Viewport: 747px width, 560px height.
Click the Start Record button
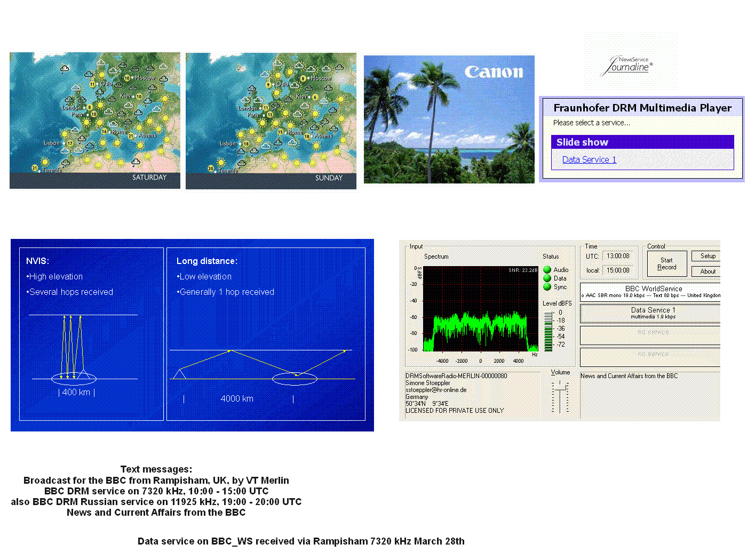point(667,264)
